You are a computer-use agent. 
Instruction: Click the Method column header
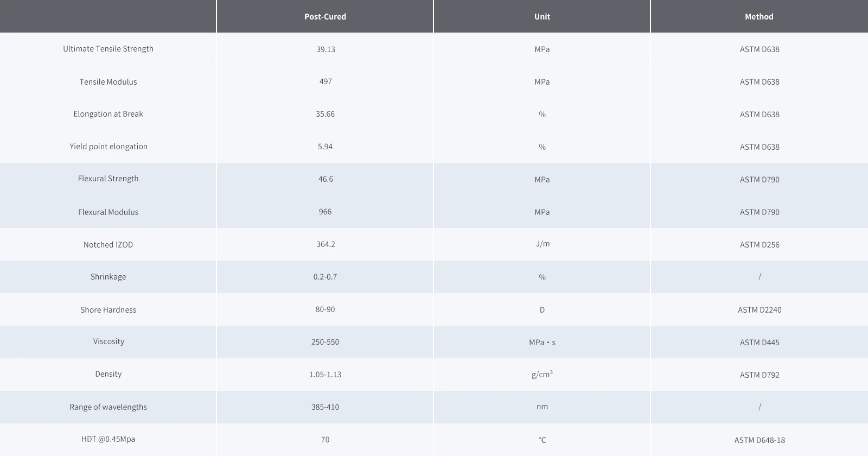(759, 17)
